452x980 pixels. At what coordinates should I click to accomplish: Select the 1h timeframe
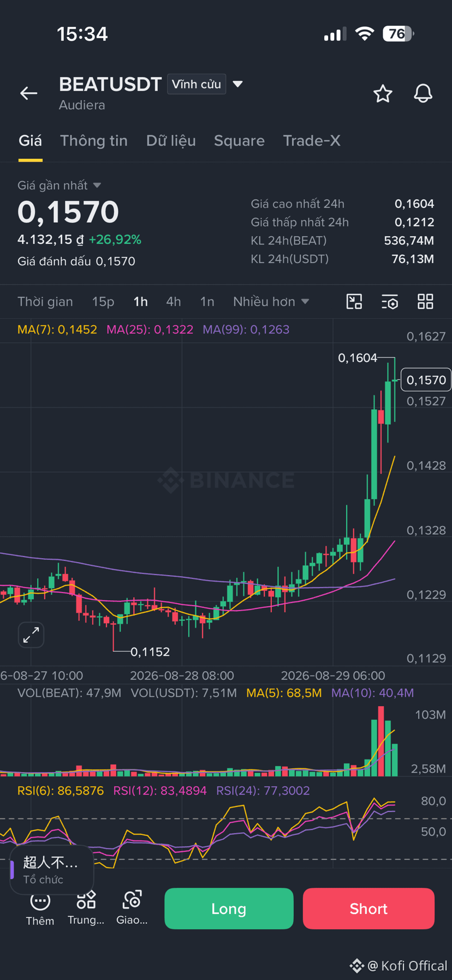point(141,302)
